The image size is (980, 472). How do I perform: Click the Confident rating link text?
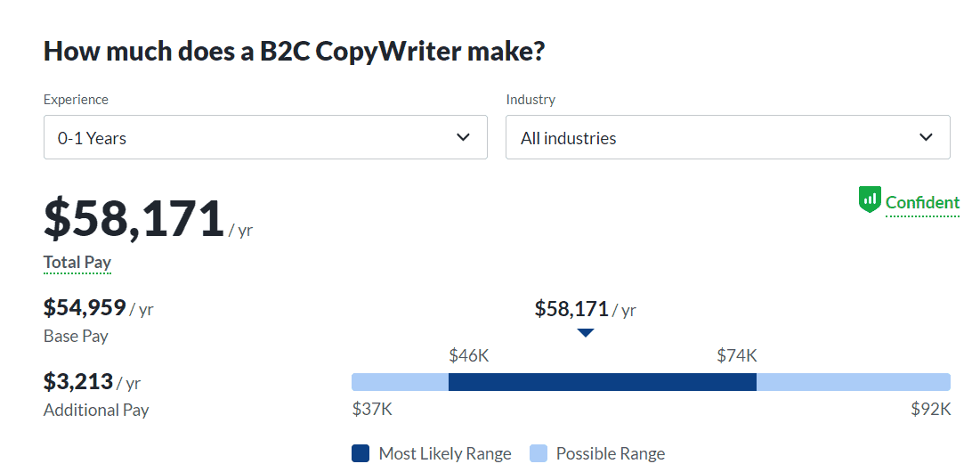click(x=922, y=203)
